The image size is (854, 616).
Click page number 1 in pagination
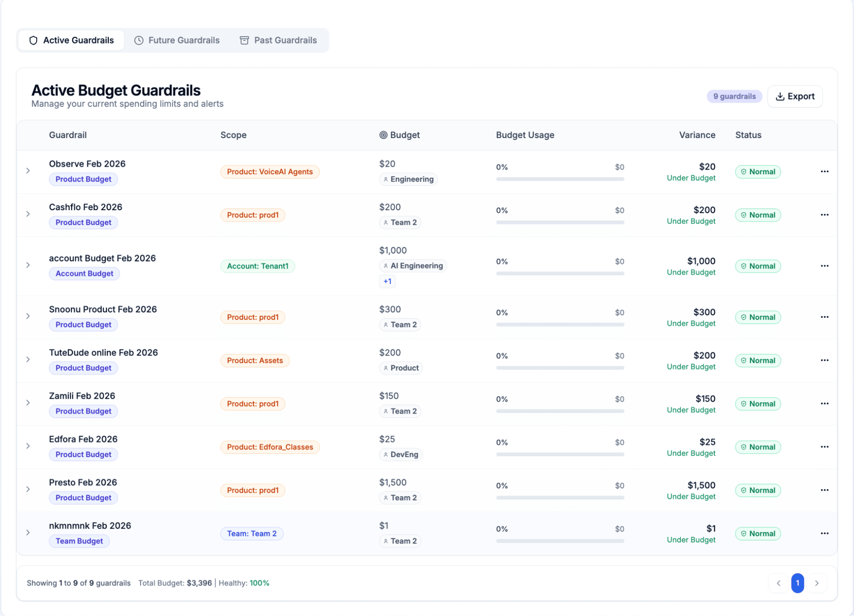pyautogui.click(x=797, y=583)
